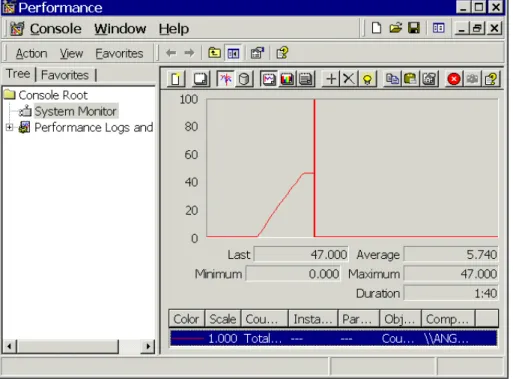Click the Minimum value field 0.000
The width and height of the screenshot is (513, 379).
point(293,274)
